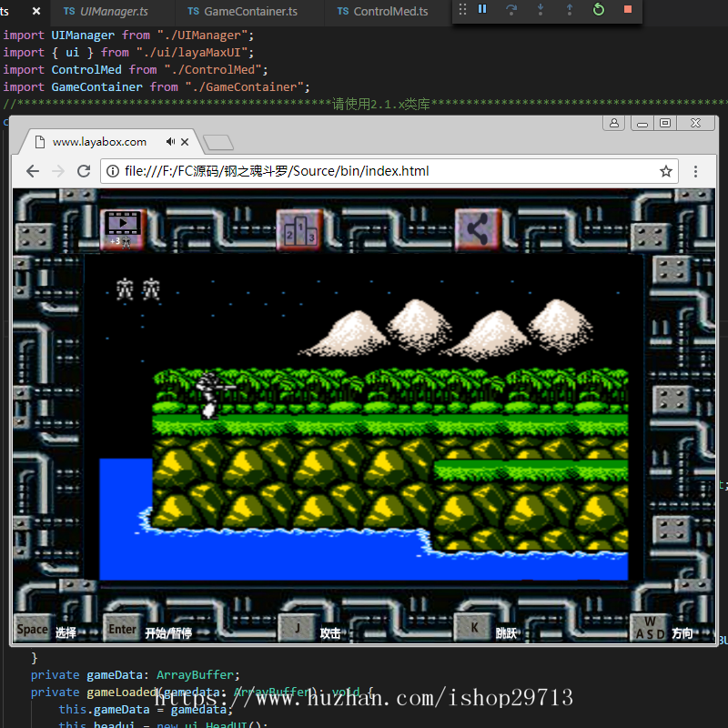Viewport: 728px width, 728px height.
Task: Reload the page in the browser
Action: [84, 171]
